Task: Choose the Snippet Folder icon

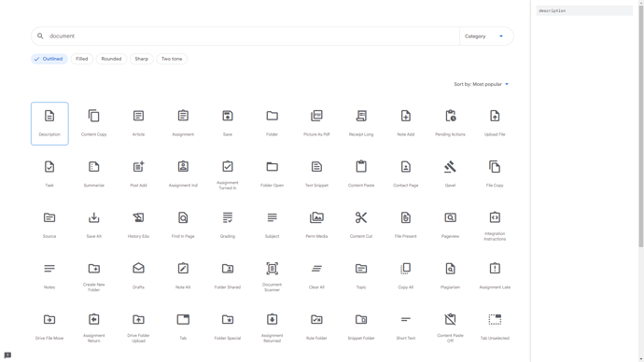Action: tap(361, 320)
